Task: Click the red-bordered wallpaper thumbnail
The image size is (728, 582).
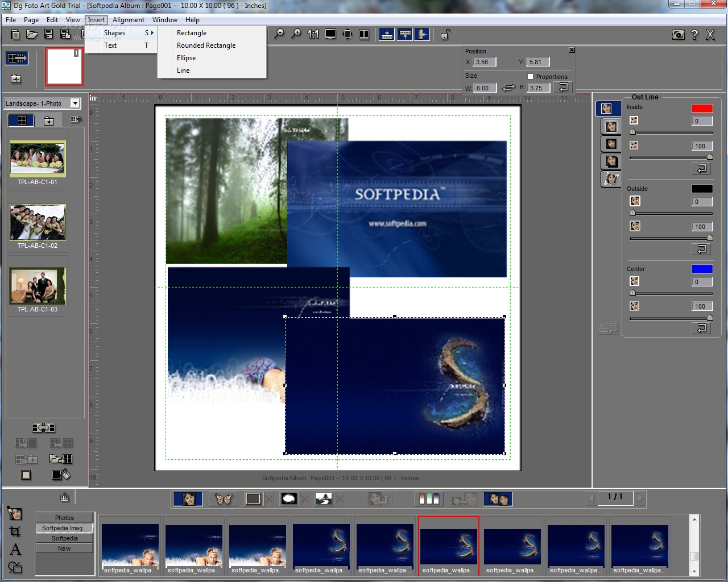Action: [x=449, y=546]
